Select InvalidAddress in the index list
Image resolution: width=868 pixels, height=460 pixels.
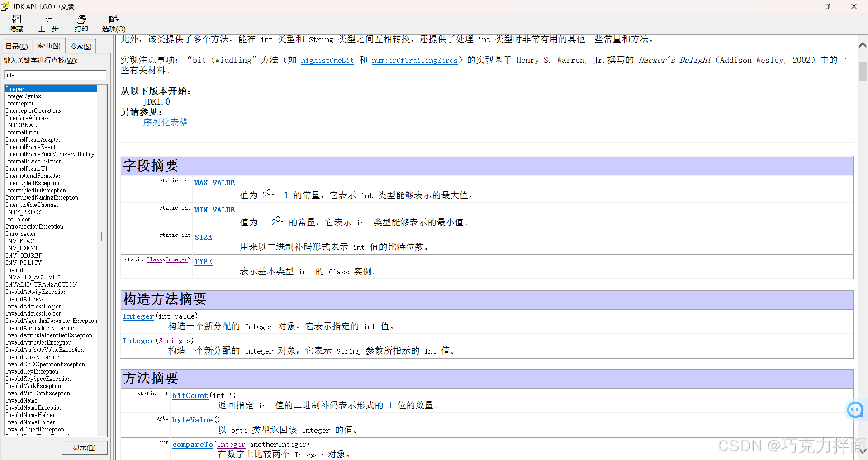[x=24, y=299]
